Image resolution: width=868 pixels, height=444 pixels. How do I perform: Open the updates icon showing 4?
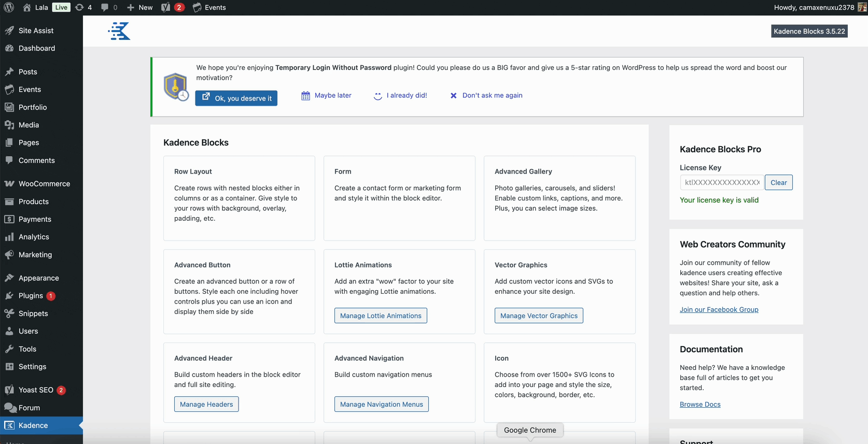pos(83,7)
